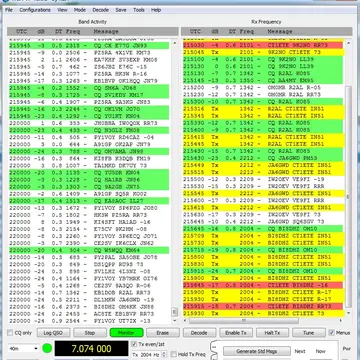Select the 'CQ ON1VH JO70' row
The image size is (360, 360).
(89, 109)
